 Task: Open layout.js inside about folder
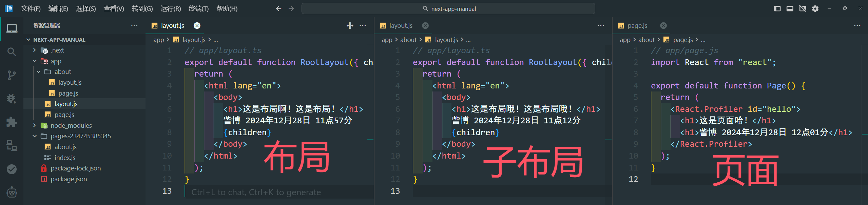tap(84, 82)
